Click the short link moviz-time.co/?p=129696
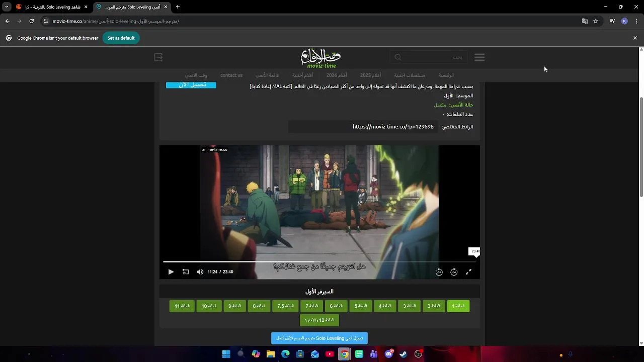This screenshot has width=644, height=362. tap(393, 127)
